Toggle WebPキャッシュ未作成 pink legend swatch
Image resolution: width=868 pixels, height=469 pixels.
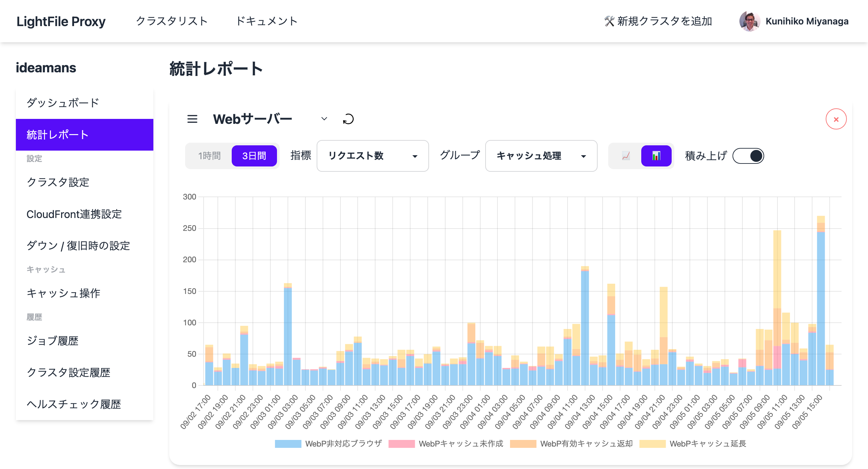click(x=401, y=444)
